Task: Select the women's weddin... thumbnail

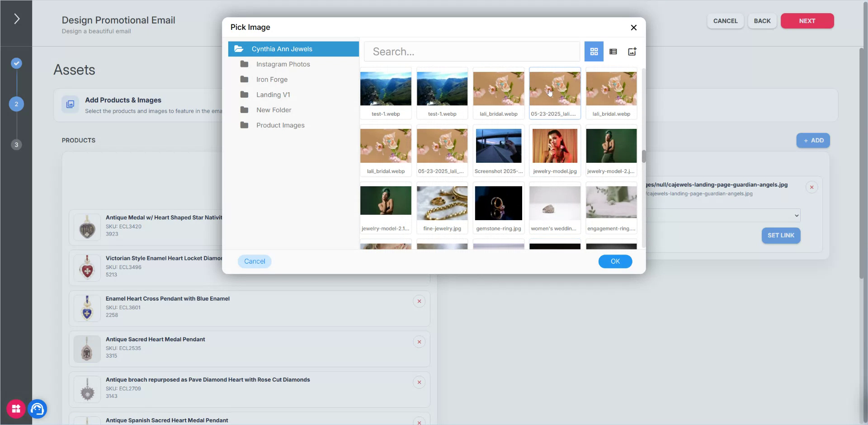Action: point(555,208)
